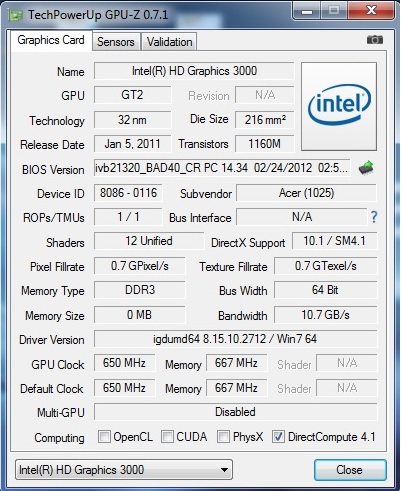Click the Technology field showing 32 nm
402x491 pixels.
(132, 120)
